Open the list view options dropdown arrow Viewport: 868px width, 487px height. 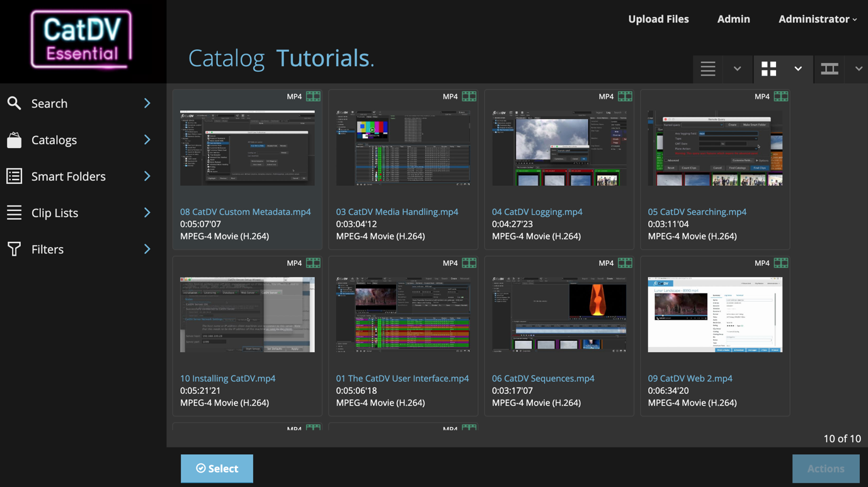point(737,69)
